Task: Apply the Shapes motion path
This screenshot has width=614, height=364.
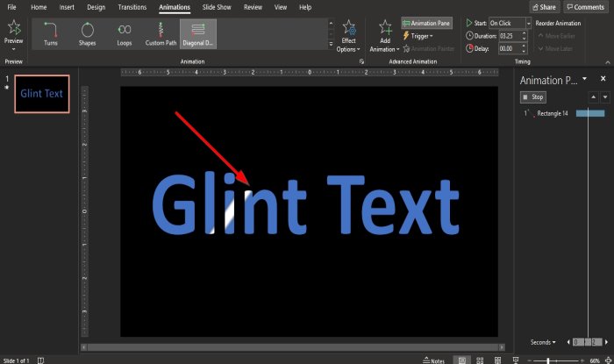Action: [88, 33]
